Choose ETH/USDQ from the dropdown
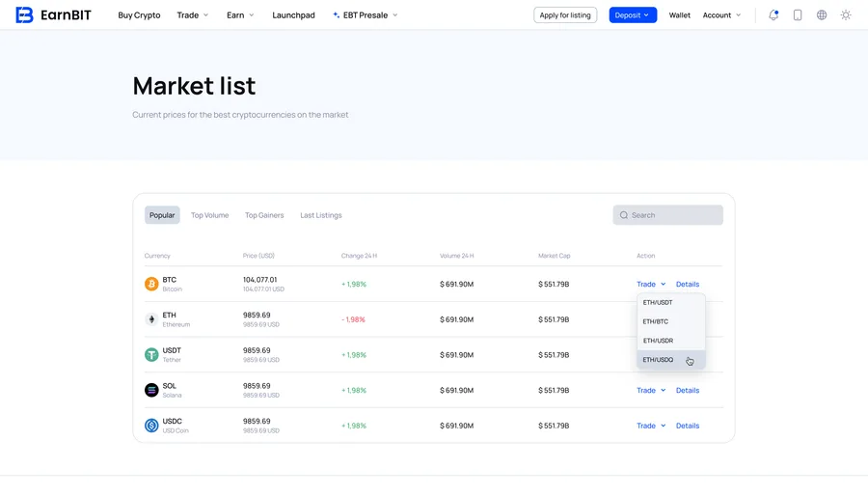Viewport: 868px width, 496px height. click(671, 360)
